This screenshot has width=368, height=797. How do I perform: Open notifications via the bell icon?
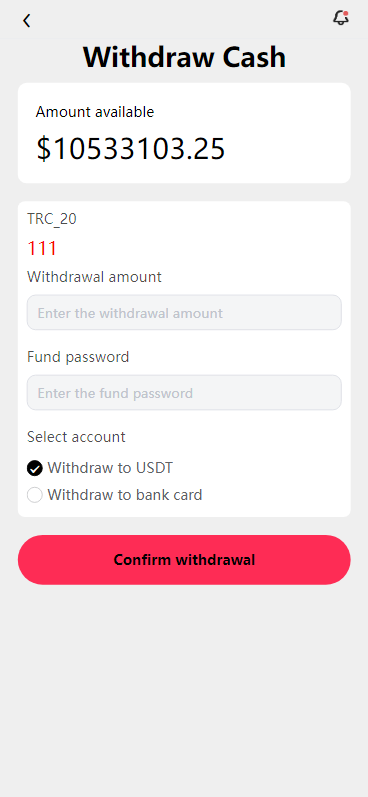tap(341, 18)
